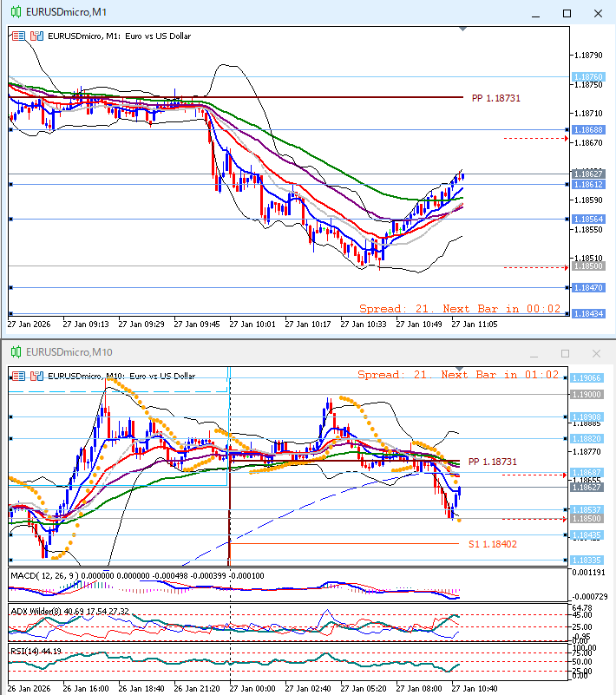This screenshot has width=616, height=695.
Task: Click the one-click trading icon in M10 chart
Action: click(x=36, y=376)
